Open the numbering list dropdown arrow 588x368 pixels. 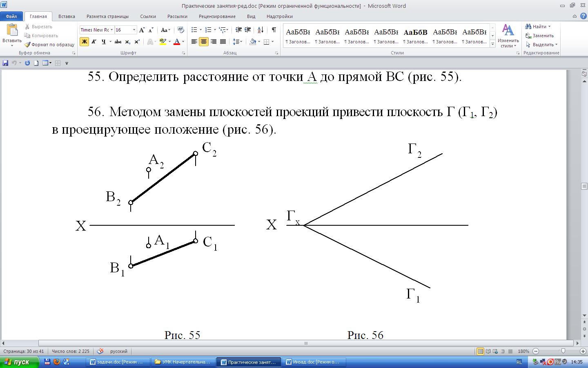coord(215,30)
